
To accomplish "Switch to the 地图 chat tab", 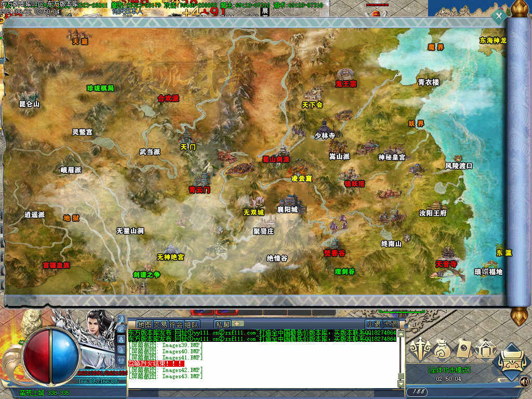I will pos(145,325).
